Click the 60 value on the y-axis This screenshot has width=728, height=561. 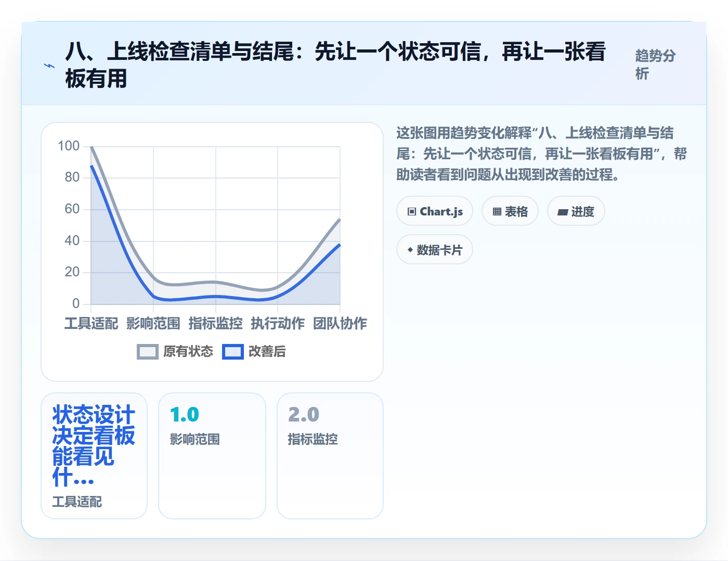coord(72,209)
